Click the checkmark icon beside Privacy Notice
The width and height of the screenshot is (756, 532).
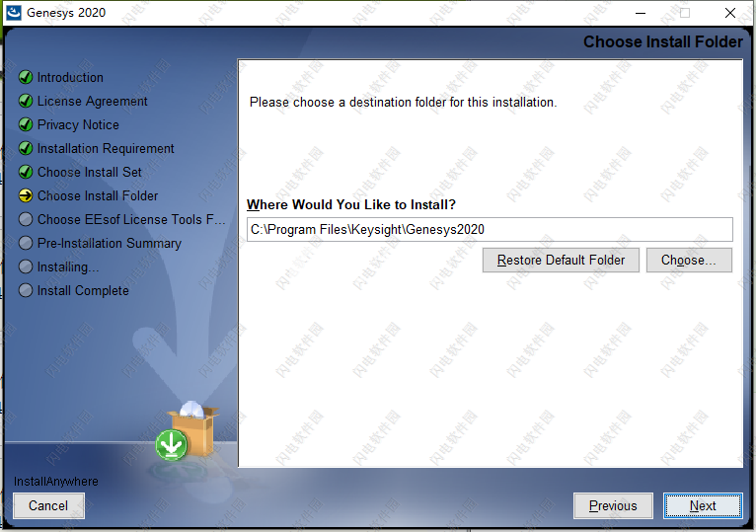[26, 124]
